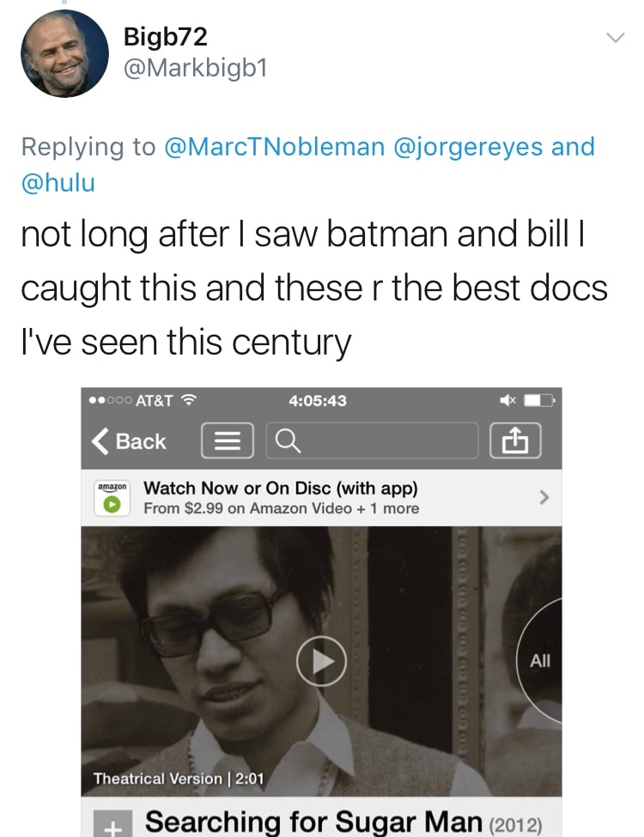Expand Watch Now options with right chevron
Screen dimensions: 644x837
click(x=542, y=498)
